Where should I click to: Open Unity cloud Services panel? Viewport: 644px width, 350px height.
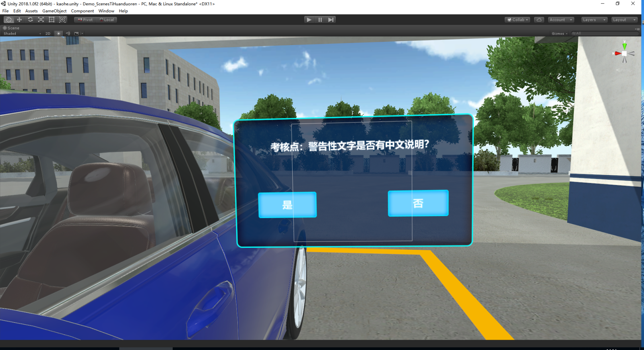tap(539, 20)
